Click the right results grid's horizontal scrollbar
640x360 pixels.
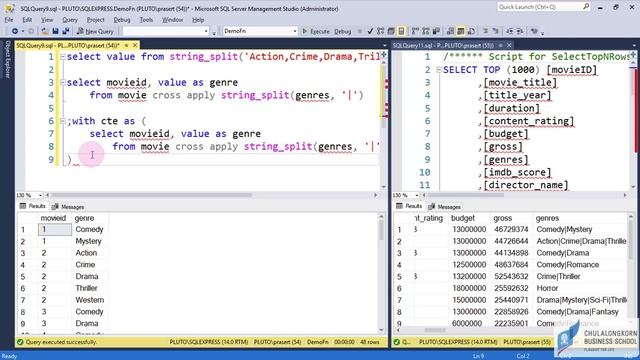[435, 330]
